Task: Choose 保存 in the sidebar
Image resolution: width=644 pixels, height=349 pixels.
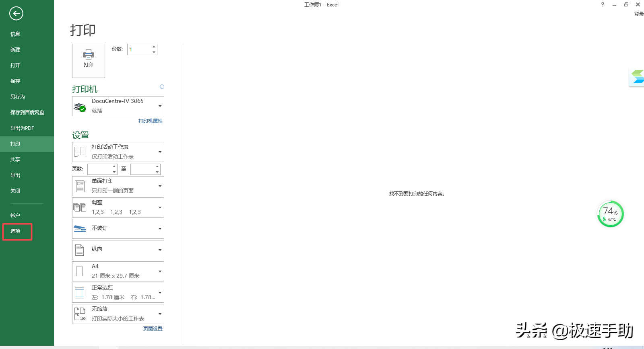Action: pyautogui.click(x=27, y=81)
